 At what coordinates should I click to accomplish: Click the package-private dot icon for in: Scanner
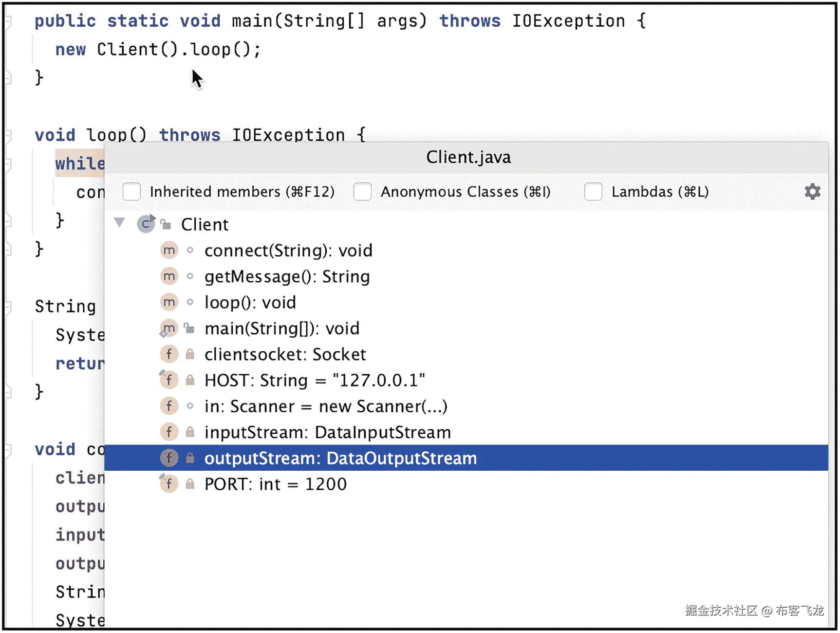point(190,406)
